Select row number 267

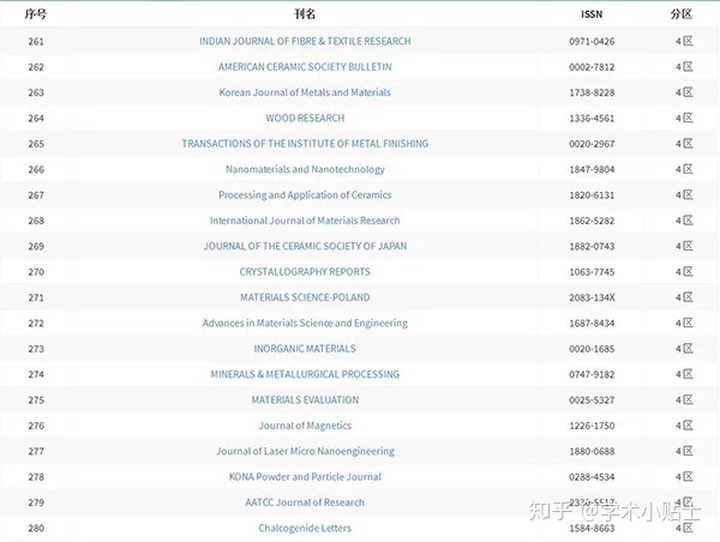point(36,195)
